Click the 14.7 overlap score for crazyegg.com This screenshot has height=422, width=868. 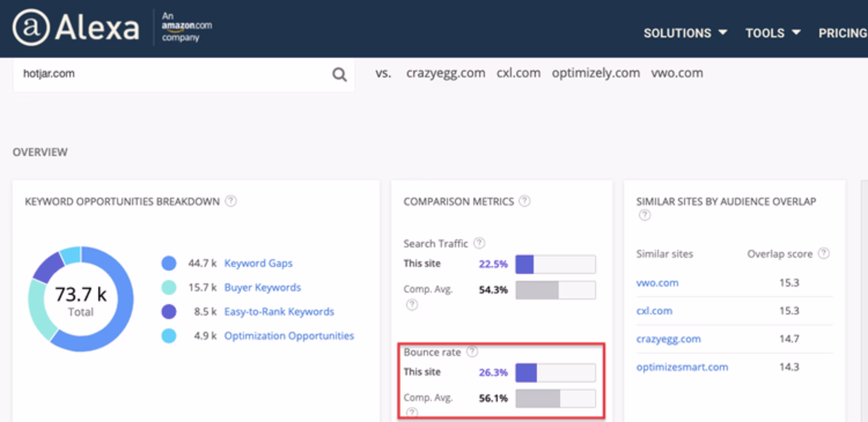tap(789, 339)
